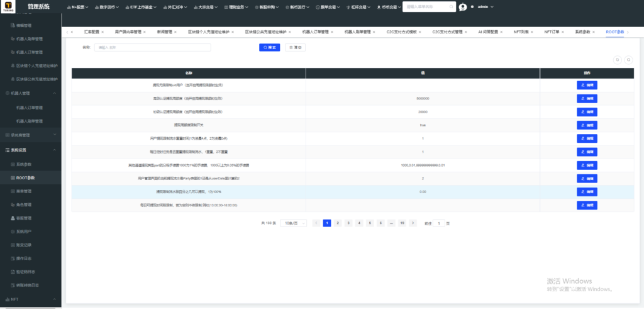Click the chat avatar icon beside admin

click(x=463, y=7)
